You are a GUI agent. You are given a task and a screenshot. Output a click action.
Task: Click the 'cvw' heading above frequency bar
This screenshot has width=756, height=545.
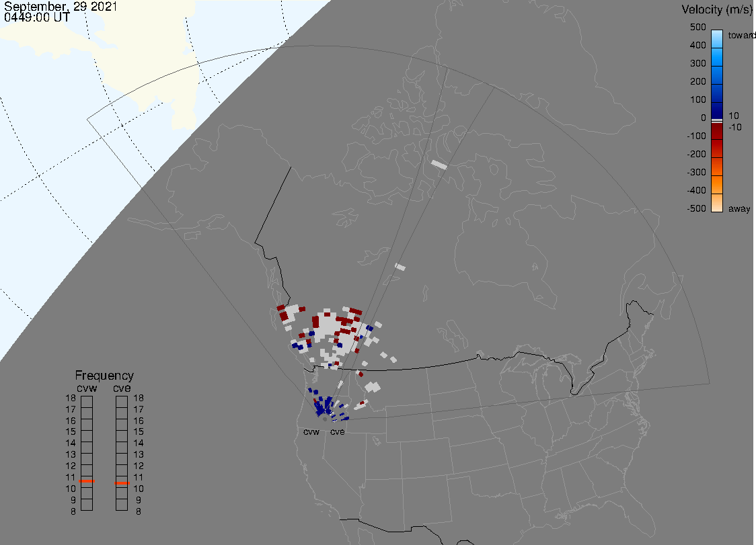(x=87, y=388)
